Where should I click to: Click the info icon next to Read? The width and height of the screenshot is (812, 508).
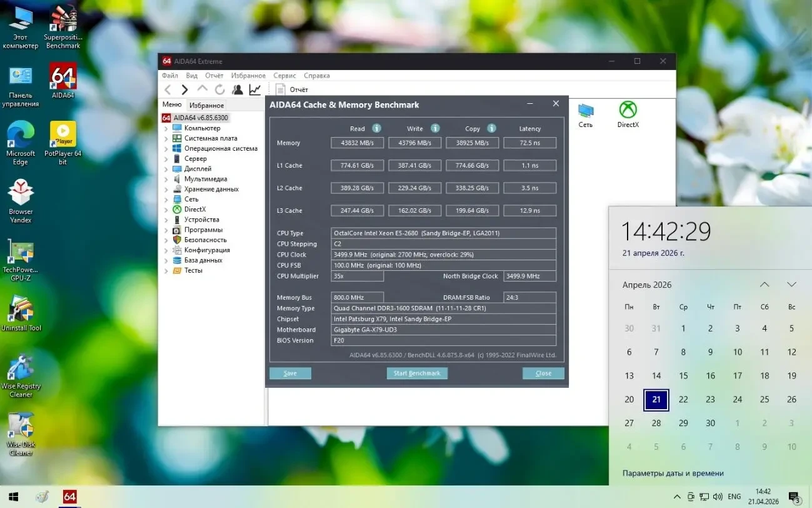point(376,128)
